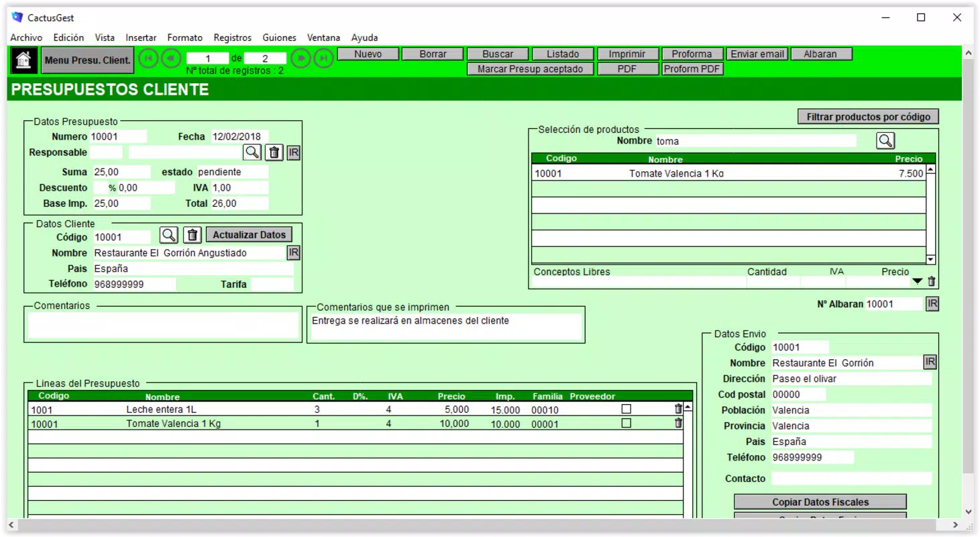The height and width of the screenshot is (537, 980).
Task: Toggle checkbox on Tomate Valencia row in lines
Action: pyautogui.click(x=627, y=424)
